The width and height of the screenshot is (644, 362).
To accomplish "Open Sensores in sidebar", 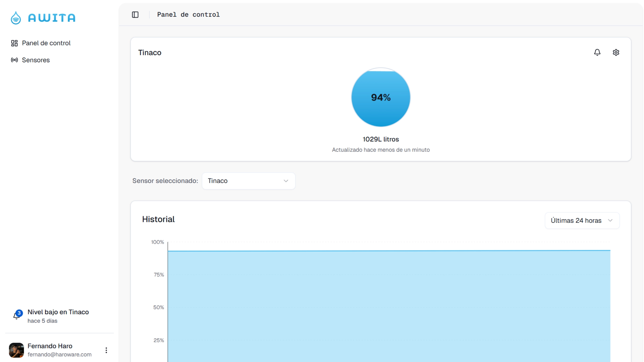I will 30,60.
